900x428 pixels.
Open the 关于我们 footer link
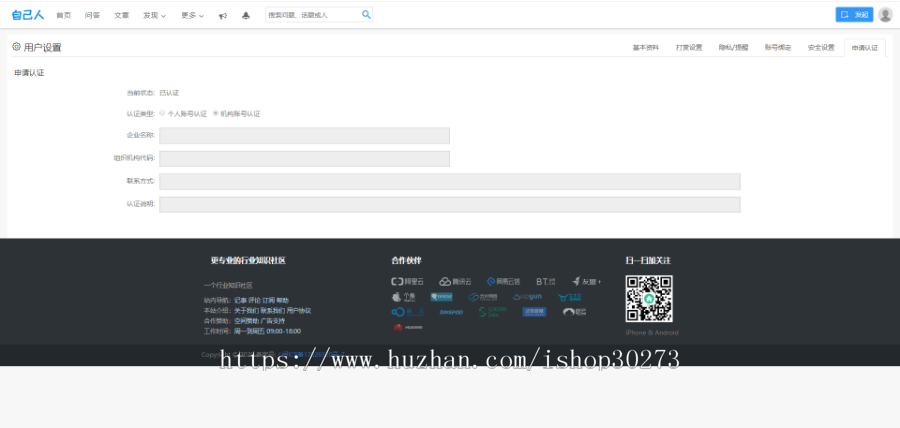point(246,310)
